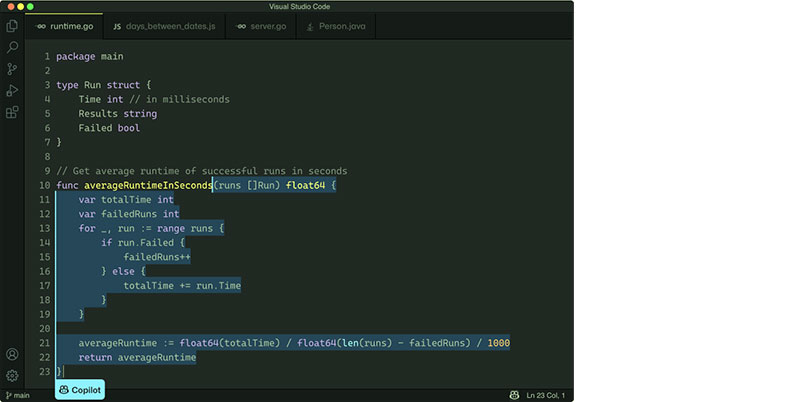Click the main branch indicator in status bar
The image size is (800, 402).
(17, 395)
